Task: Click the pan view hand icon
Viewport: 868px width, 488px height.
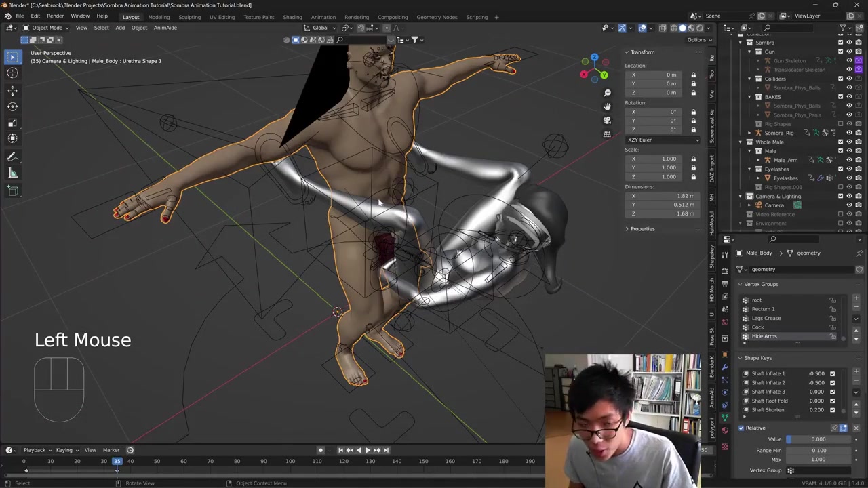Action: [x=607, y=106]
